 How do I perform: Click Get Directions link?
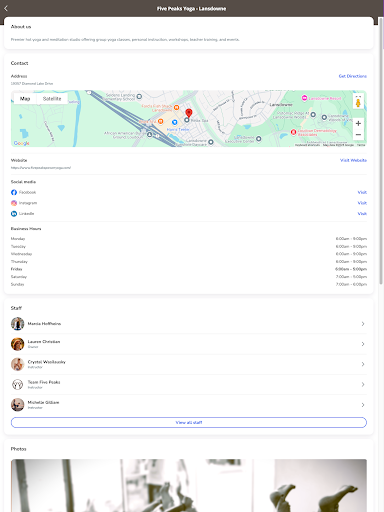(353, 76)
